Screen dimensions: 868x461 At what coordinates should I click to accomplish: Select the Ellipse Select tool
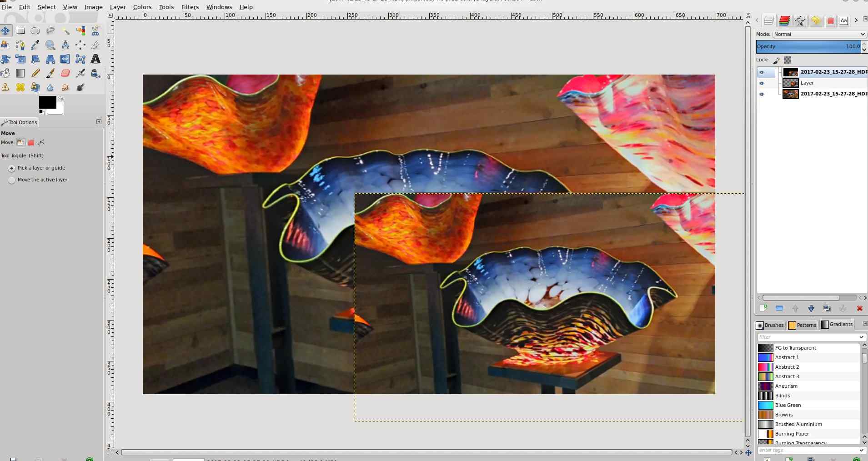(35, 31)
